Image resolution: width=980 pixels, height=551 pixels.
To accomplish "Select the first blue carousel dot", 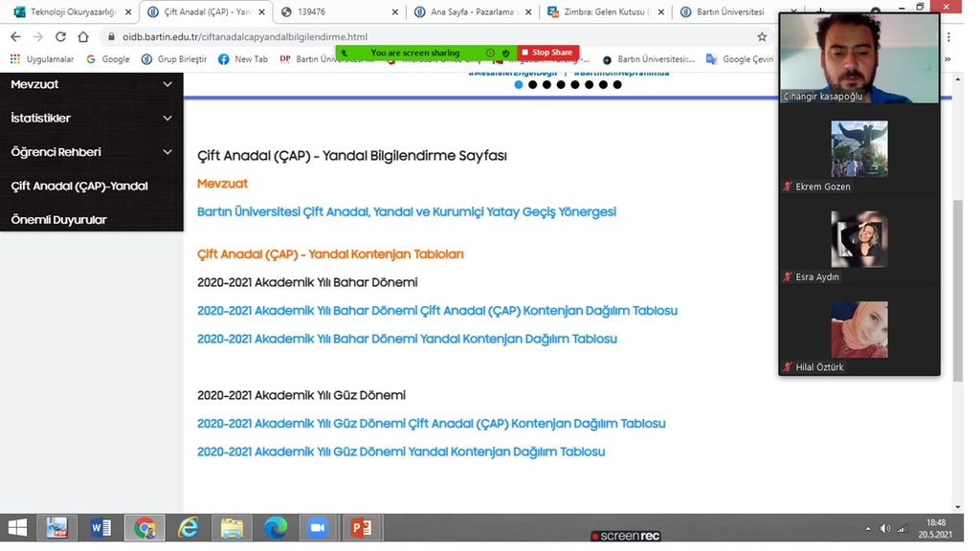I will pos(519,84).
